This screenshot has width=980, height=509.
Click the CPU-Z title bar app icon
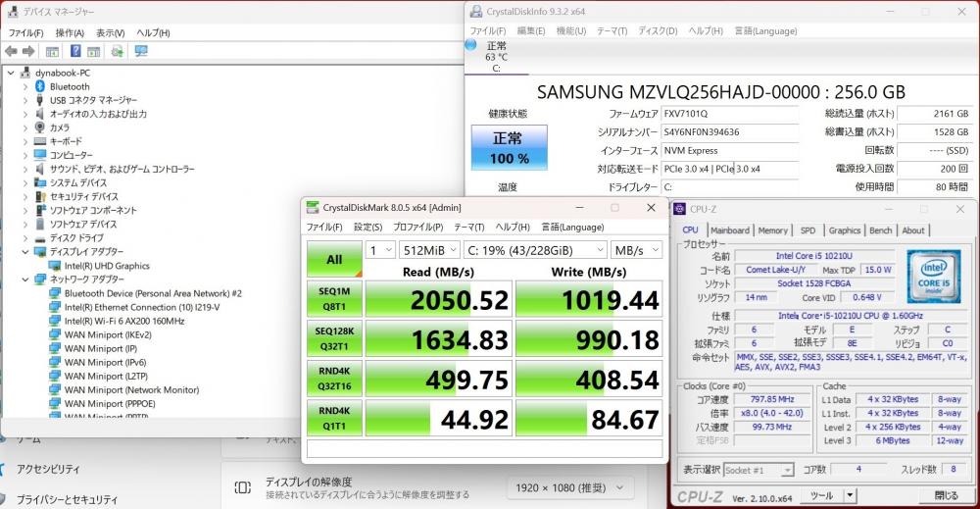pyautogui.click(x=679, y=209)
